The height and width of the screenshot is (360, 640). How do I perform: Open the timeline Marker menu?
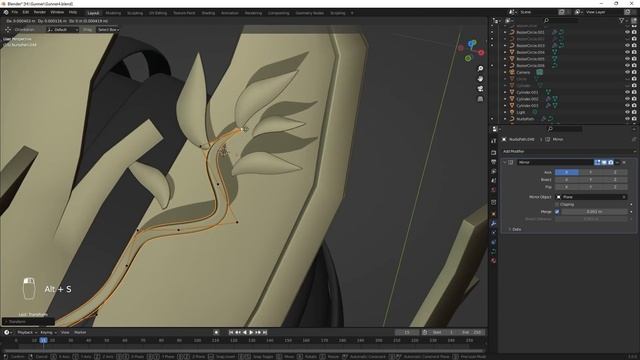point(80,333)
